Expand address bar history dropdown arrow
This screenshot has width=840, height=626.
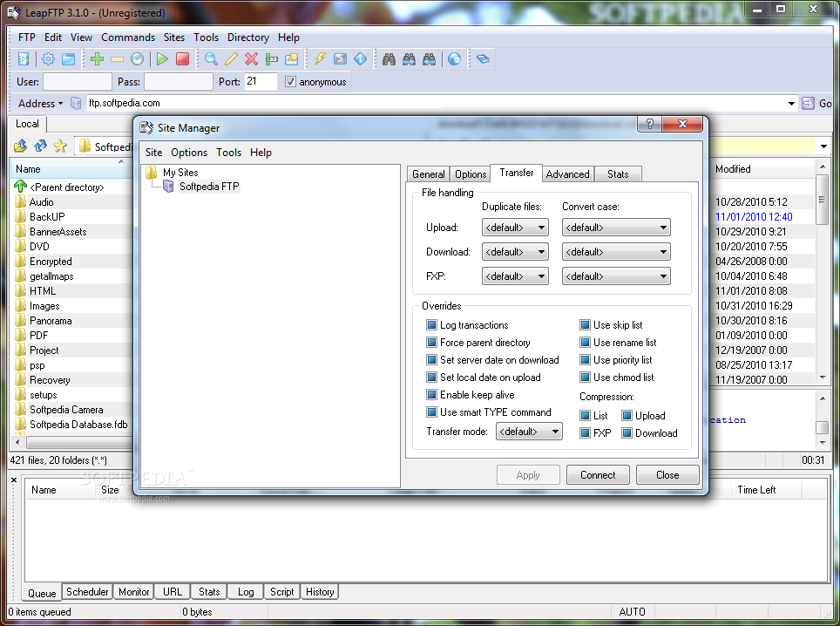pyautogui.click(x=791, y=104)
